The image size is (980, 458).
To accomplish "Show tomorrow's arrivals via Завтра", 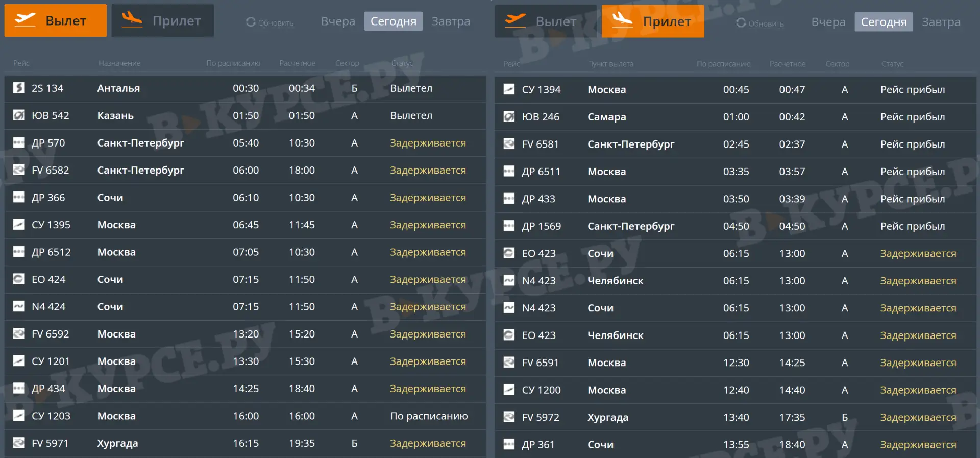I will (x=941, y=22).
